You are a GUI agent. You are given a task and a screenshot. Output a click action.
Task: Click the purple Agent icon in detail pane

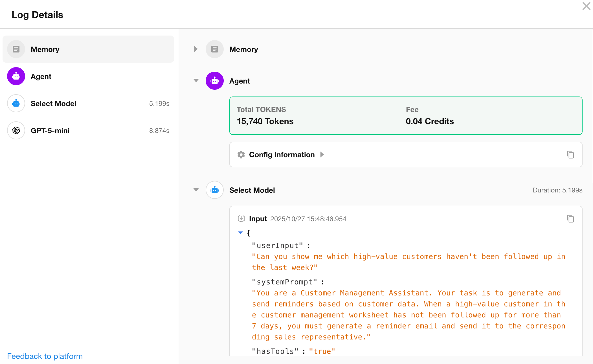pos(215,81)
